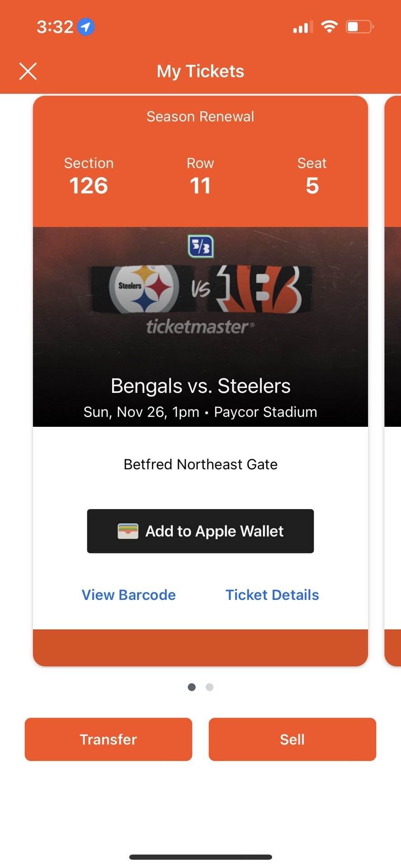Tap the My Tickets header title
Viewport: 401px width, 868px height.
coord(200,71)
